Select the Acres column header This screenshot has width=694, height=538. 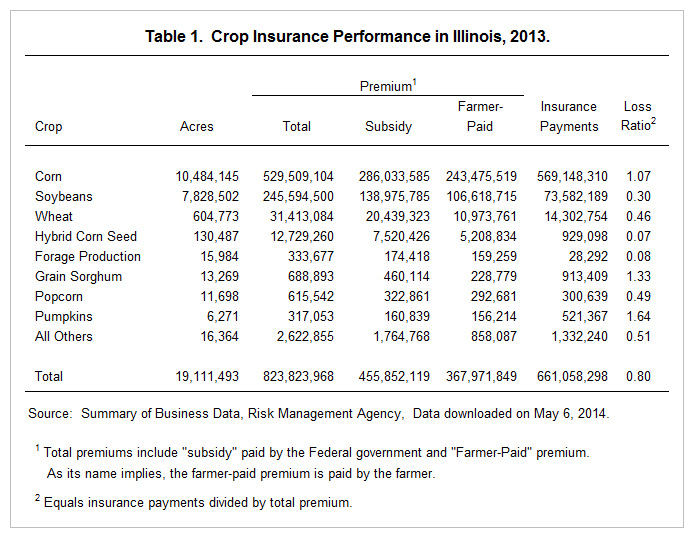pyautogui.click(x=197, y=127)
